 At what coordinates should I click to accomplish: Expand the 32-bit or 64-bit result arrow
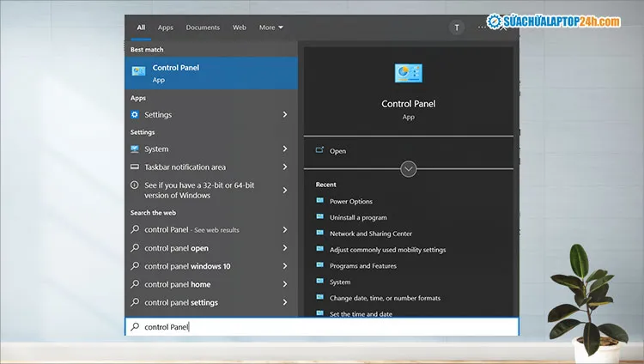285,191
